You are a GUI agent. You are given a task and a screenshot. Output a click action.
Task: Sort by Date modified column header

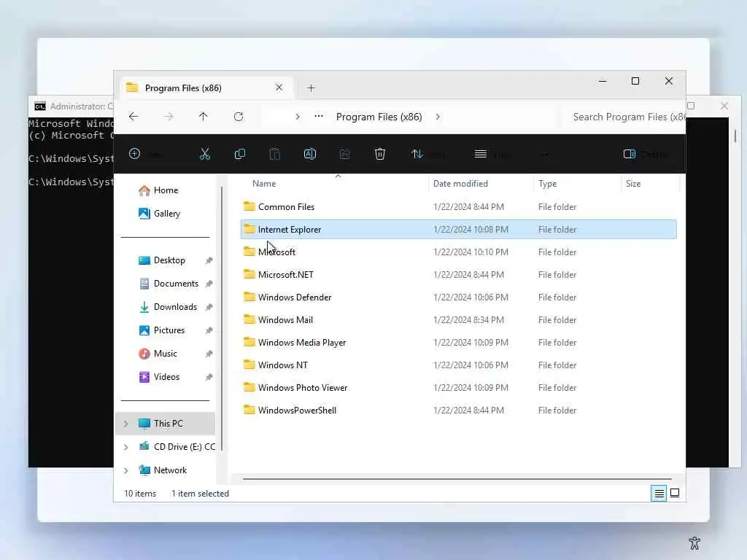coord(460,183)
